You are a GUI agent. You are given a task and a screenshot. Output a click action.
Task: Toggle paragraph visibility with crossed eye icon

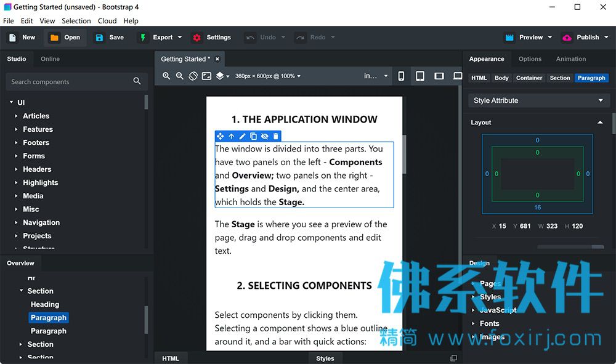pos(265,136)
